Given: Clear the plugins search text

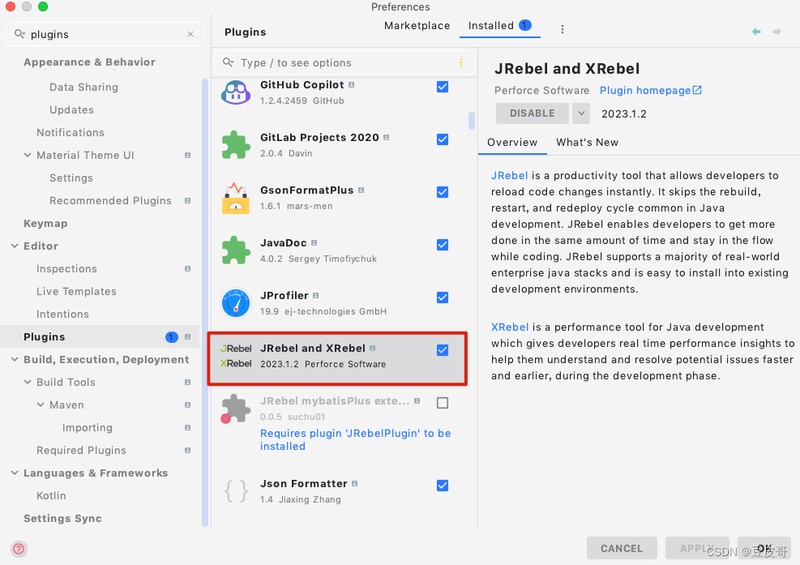Looking at the screenshot, I should pos(190,34).
